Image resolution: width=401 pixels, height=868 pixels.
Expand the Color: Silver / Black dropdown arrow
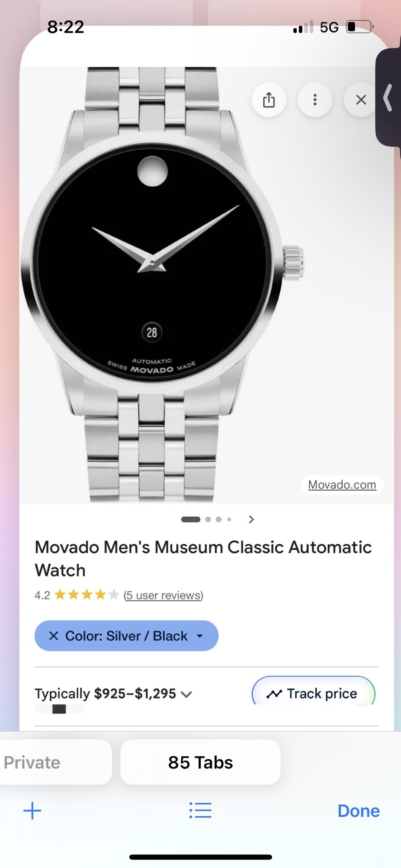(x=199, y=636)
